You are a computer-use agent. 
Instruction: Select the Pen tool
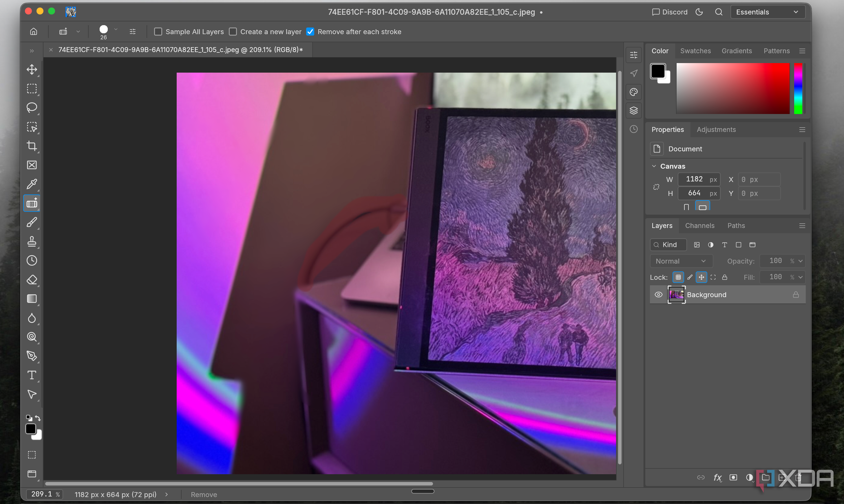(x=32, y=356)
